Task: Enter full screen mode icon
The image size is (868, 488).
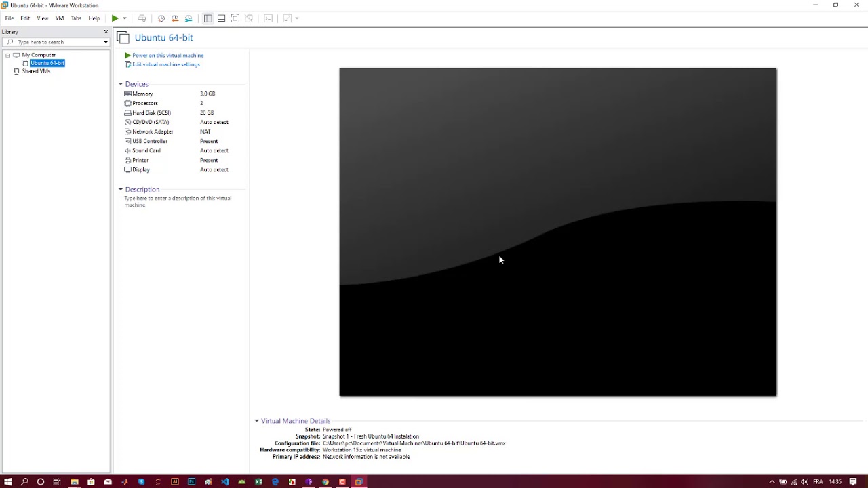Action: 235,18
